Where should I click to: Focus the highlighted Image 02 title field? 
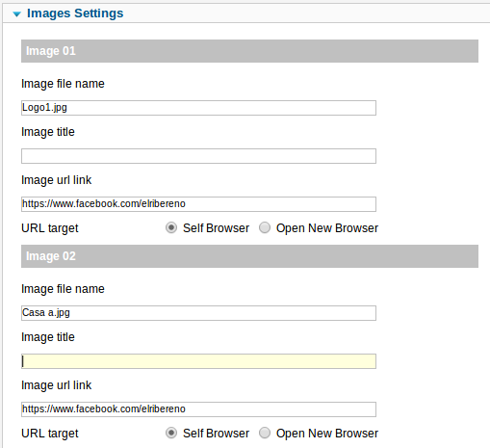click(x=198, y=361)
